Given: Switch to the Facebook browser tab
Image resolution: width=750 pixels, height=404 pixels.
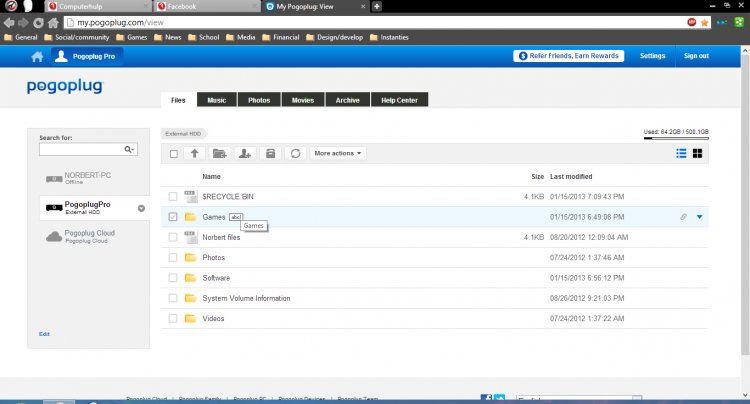Looking at the screenshot, I should (207, 6).
